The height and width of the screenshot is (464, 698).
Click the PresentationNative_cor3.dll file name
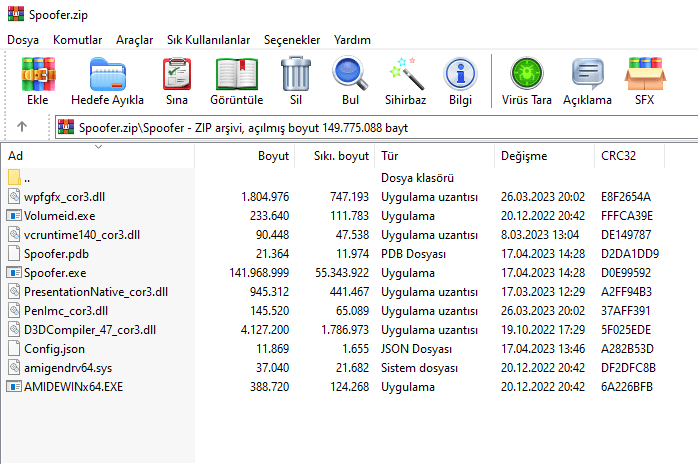(96, 292)
